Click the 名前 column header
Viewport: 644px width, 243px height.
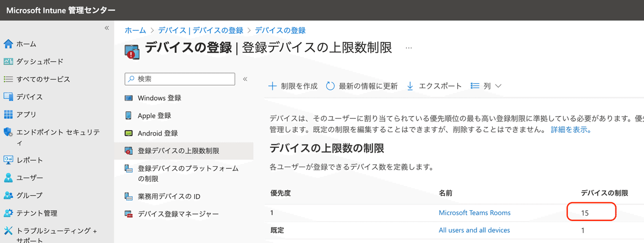point(446,192)
